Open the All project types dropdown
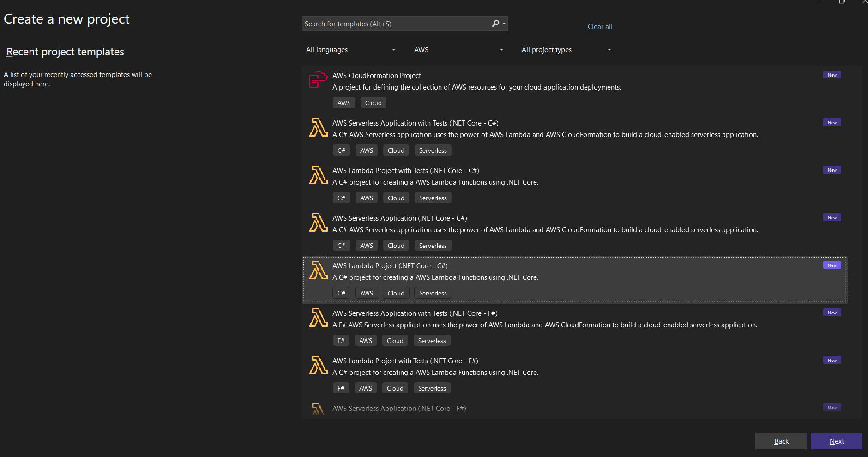Image resolution: width=868 pixels, height=457 pixels. click(567, 50)
